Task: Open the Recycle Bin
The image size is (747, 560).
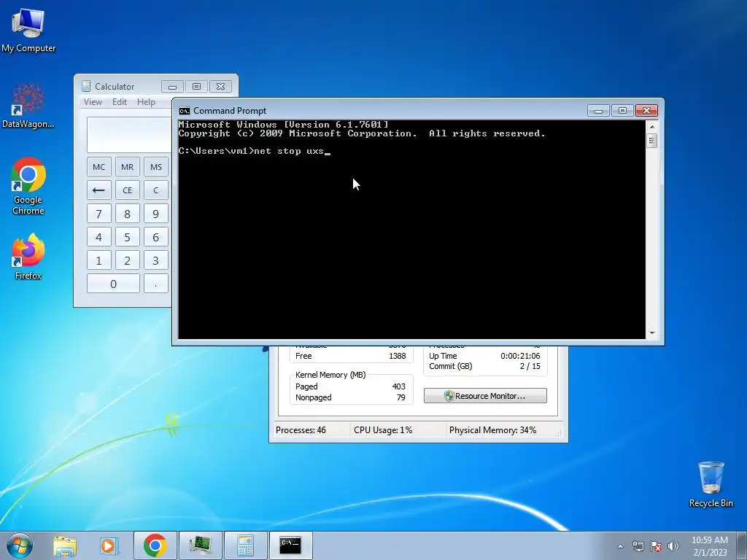Action: tap(711, 484)
